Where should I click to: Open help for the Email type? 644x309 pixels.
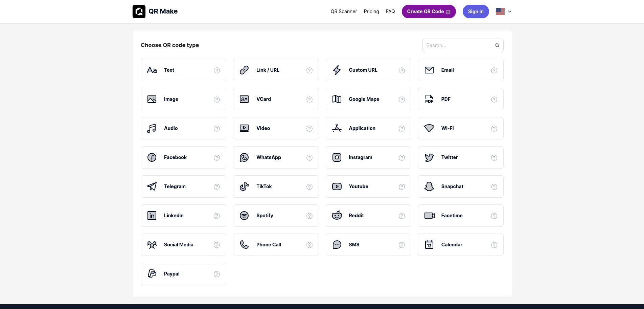pos(494,70)
